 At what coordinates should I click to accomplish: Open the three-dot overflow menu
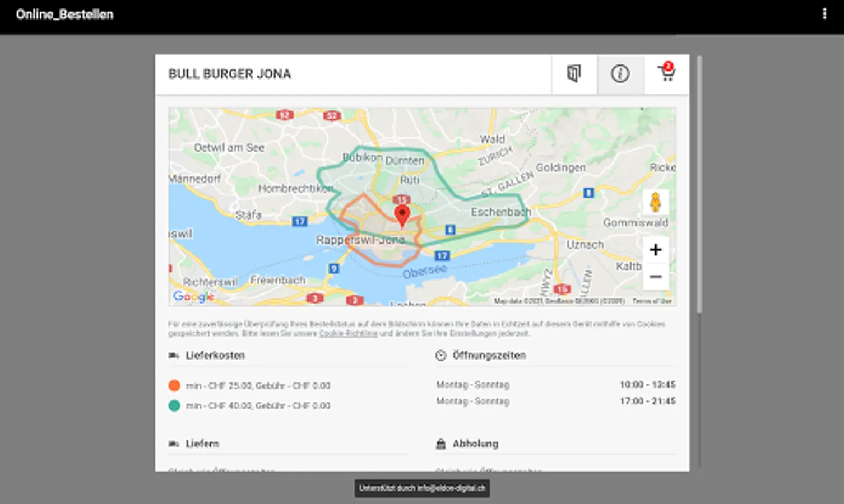coord(824,14)
